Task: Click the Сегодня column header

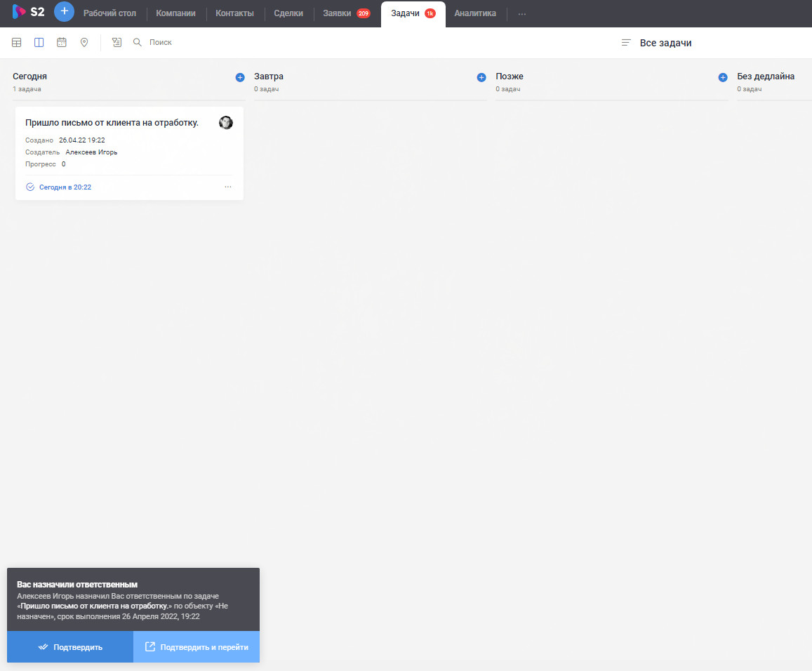Action: click(29, 76)
